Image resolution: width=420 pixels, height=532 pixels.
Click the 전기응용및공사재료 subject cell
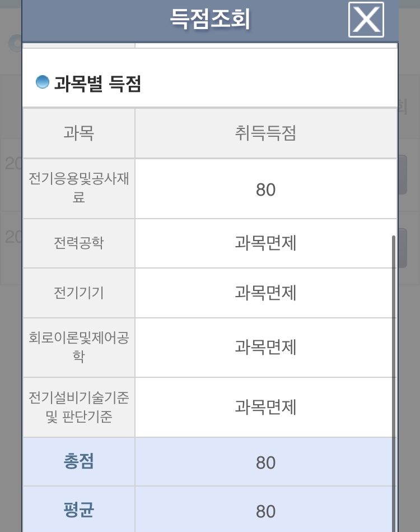(x=78, y=188)
